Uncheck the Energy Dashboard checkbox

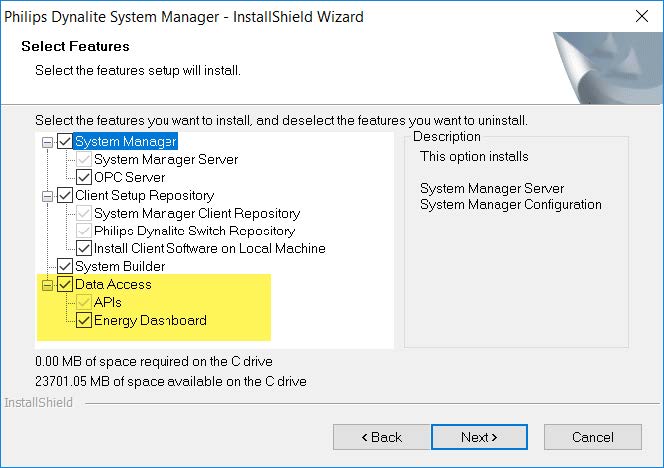point(84,320)
